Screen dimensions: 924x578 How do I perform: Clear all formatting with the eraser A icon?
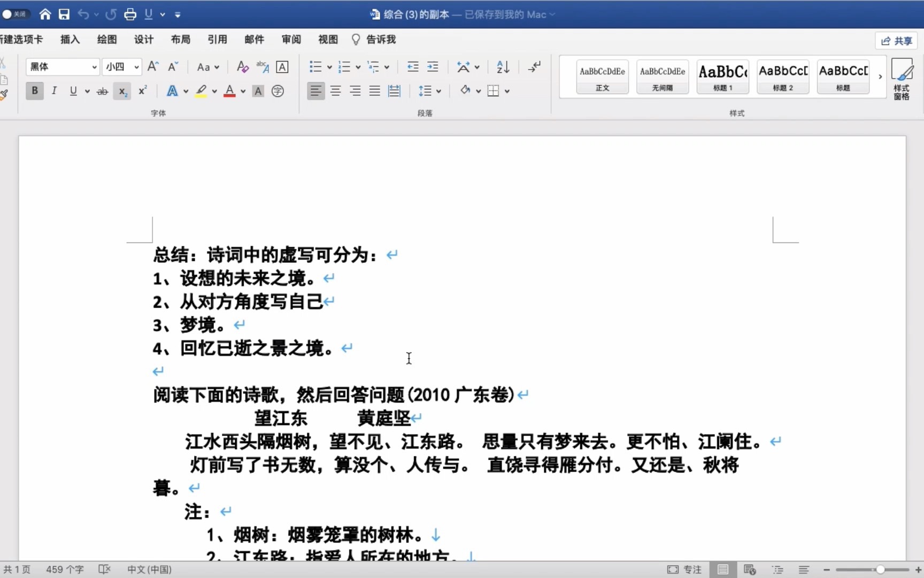(242, 66)
